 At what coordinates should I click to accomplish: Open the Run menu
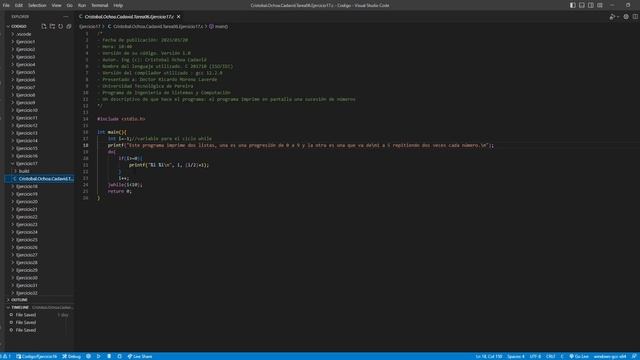click(82, 5)
